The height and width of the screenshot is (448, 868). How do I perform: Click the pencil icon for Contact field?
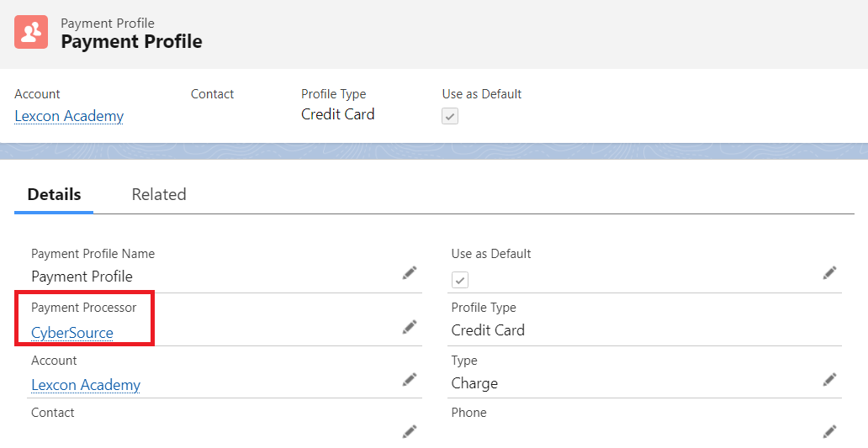pos(410,431)
